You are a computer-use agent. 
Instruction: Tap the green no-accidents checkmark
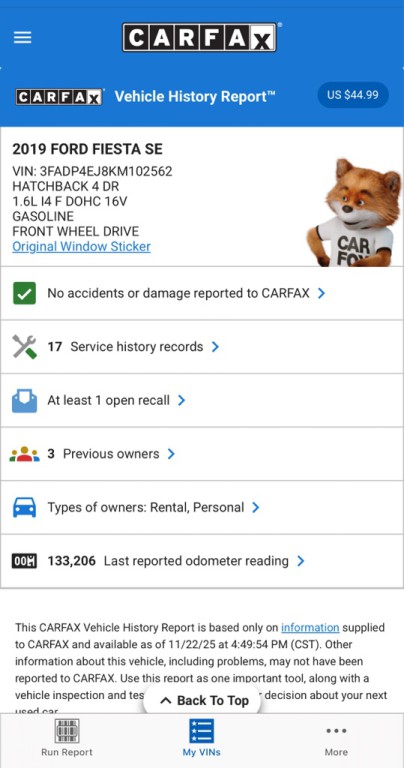pyautogui.click(x=24, y=293)
